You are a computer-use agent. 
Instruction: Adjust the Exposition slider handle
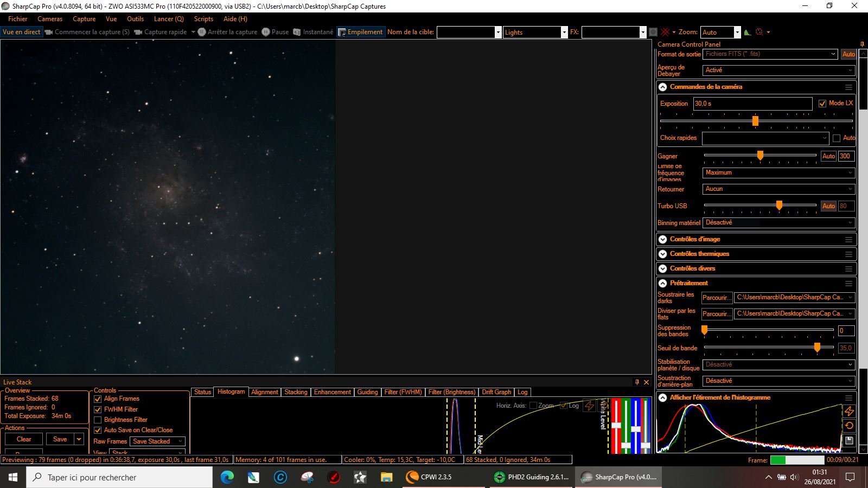pyautogui.click(x=755, y=121)
